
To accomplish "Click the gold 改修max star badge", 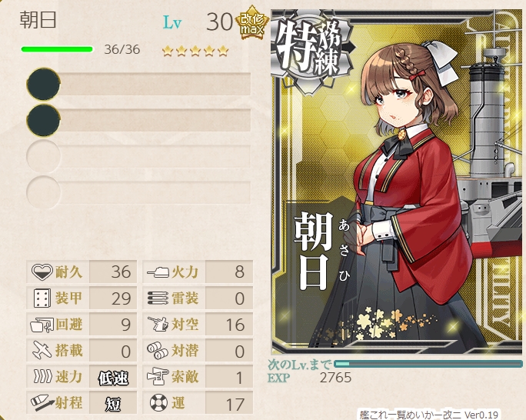I will (252, 23).
